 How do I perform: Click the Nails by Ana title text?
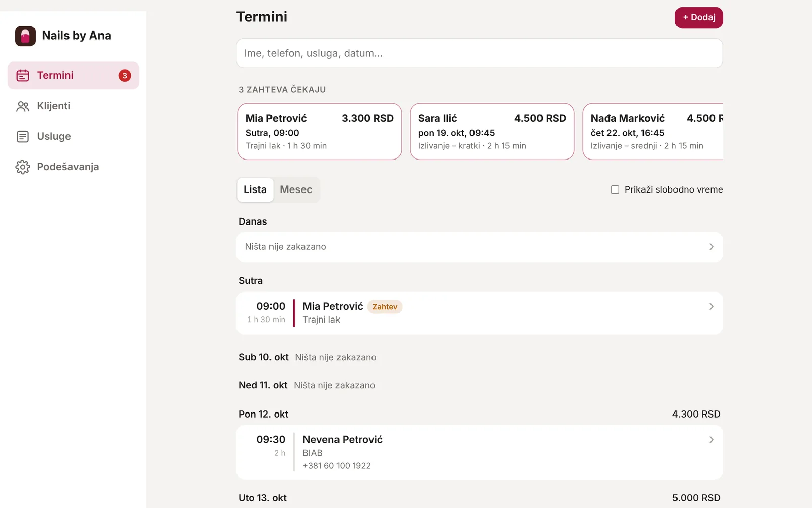pyautogui.click(x=77, y=36)
